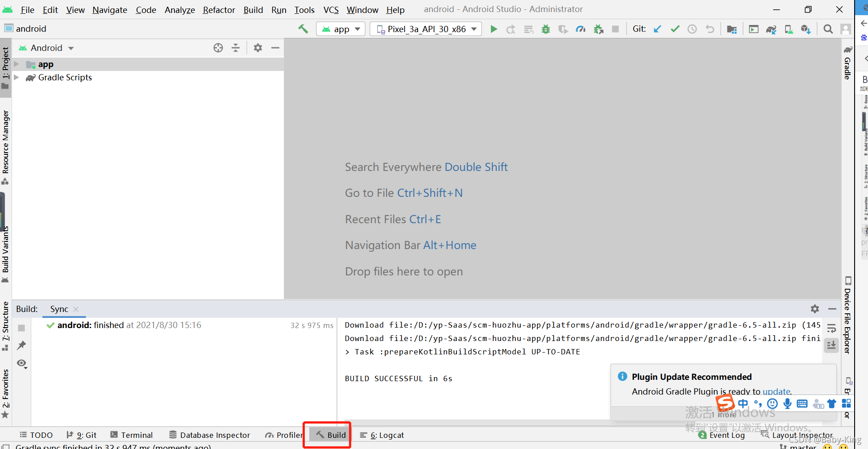The width and height of the screenshot is (868, 449).
Task: Pin the Build tab icon
Action: (x=21, y=345)
